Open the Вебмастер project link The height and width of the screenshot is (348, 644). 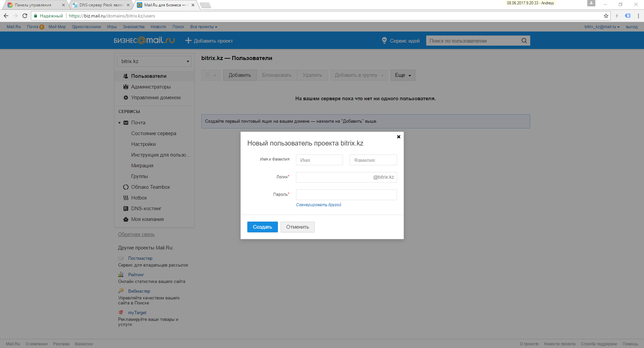pyautogui.click(x=139, y=291)
